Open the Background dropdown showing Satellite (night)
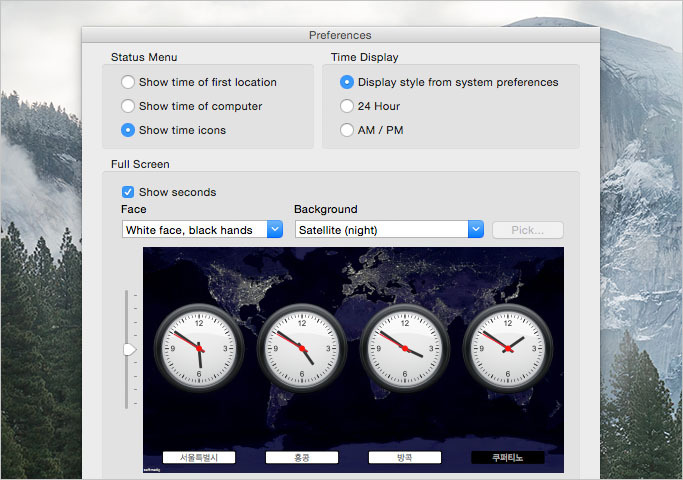Image resolution: width=683 pixels, height=480 pixels. [389, 230]
